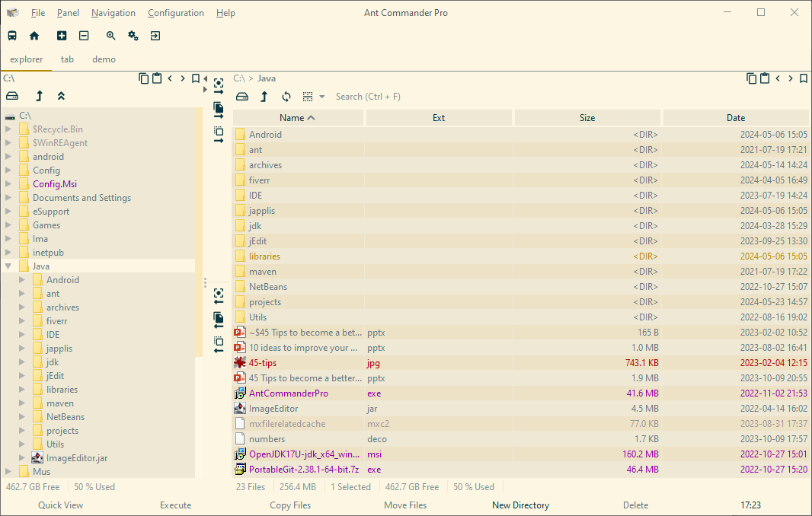The height and width of the screenshot is (516, 812).
Task: Open the Help menu
Action: click(x=225, y=13)
